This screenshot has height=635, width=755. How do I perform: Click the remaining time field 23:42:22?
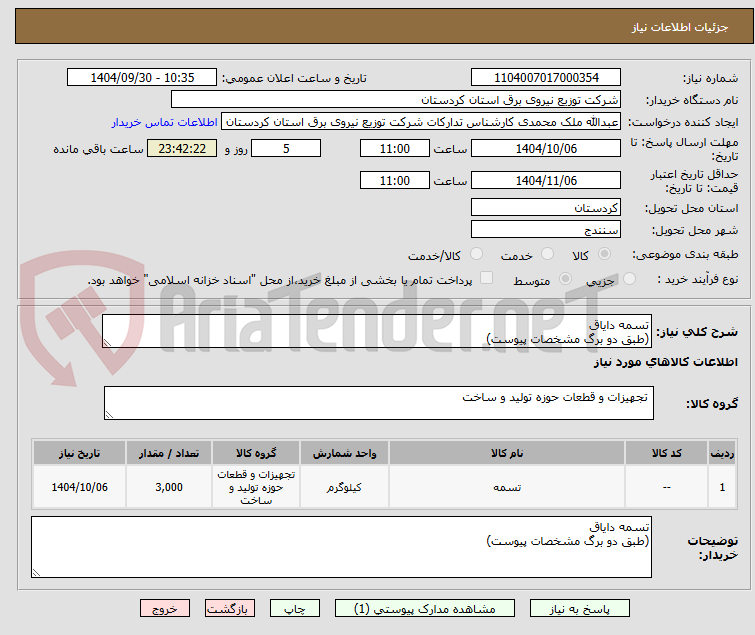[182, 148]
